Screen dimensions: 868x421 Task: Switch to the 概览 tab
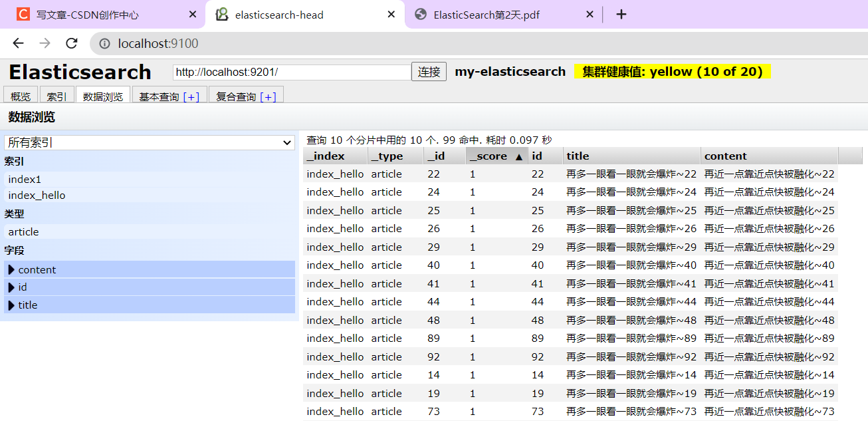tap(21, 96)
